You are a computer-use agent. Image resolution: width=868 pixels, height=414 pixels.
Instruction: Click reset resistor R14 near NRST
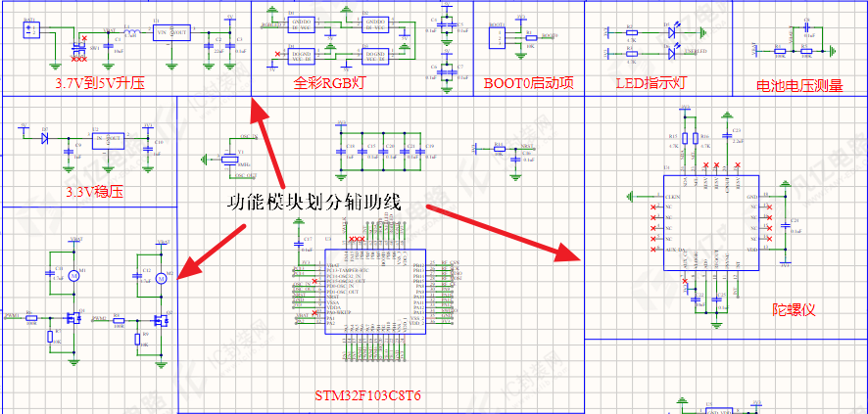tap(498, 148)
